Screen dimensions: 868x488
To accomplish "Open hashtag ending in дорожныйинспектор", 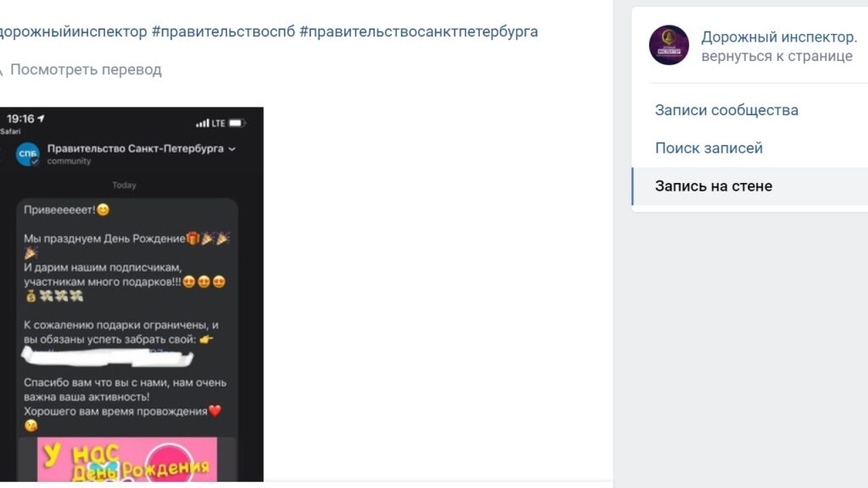I will [x=74, y=31].
